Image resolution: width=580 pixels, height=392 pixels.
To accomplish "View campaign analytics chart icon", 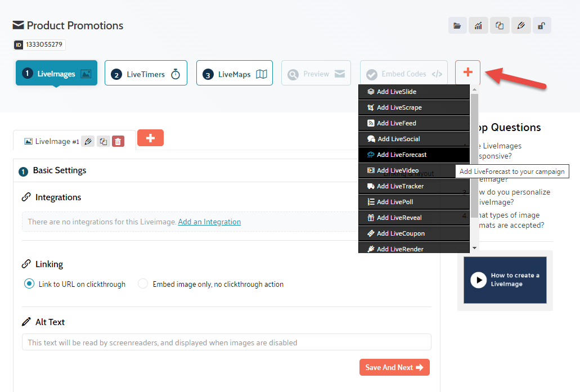I will tap(478, 26).
